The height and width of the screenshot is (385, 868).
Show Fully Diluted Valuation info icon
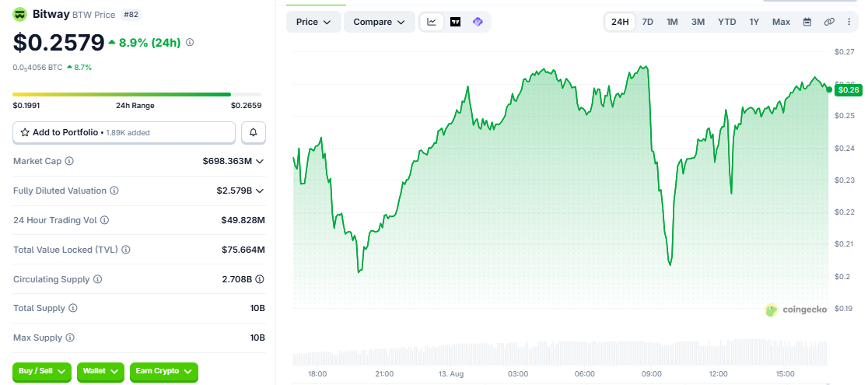(114, 191)
